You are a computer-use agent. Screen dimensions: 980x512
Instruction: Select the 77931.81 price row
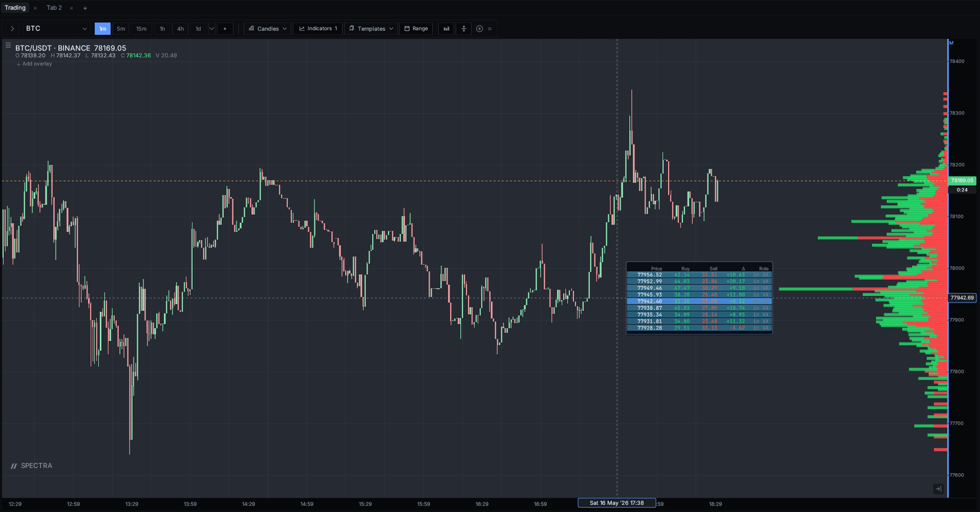pos(699,322)
